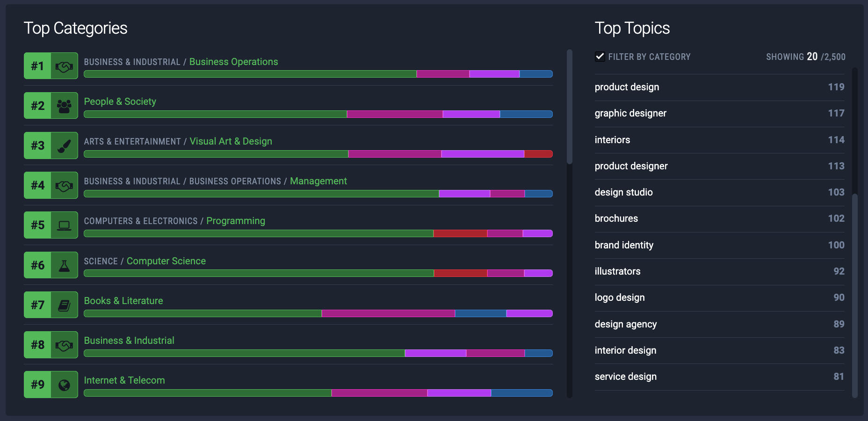Viewport: 868px width, 421px height.
Task: Open the Programming category link
Action: (236, 221)
